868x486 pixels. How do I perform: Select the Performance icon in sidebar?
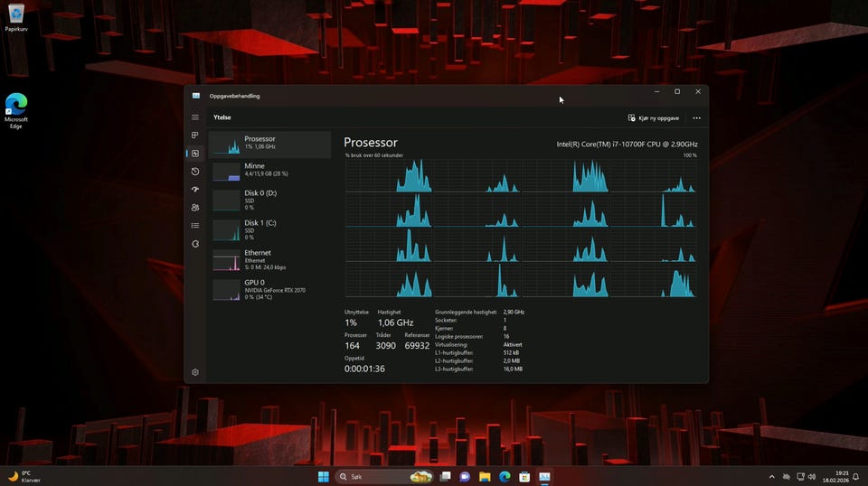[x=195, y=154]
